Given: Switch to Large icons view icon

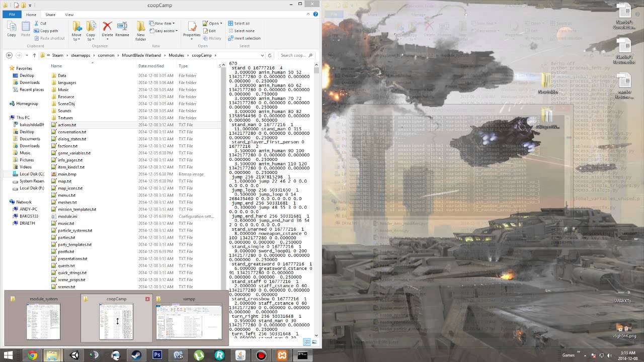Looking at the screenshot, I should coord(314,342).
